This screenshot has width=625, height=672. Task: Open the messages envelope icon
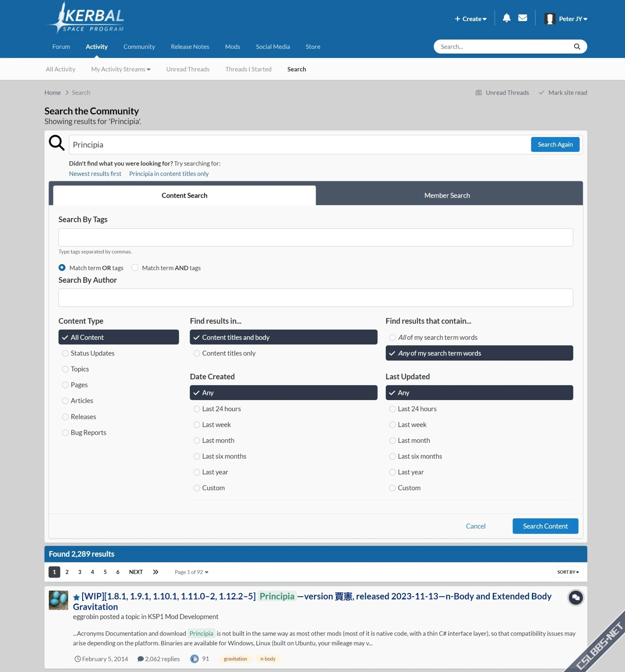click(x=523, y=18)
